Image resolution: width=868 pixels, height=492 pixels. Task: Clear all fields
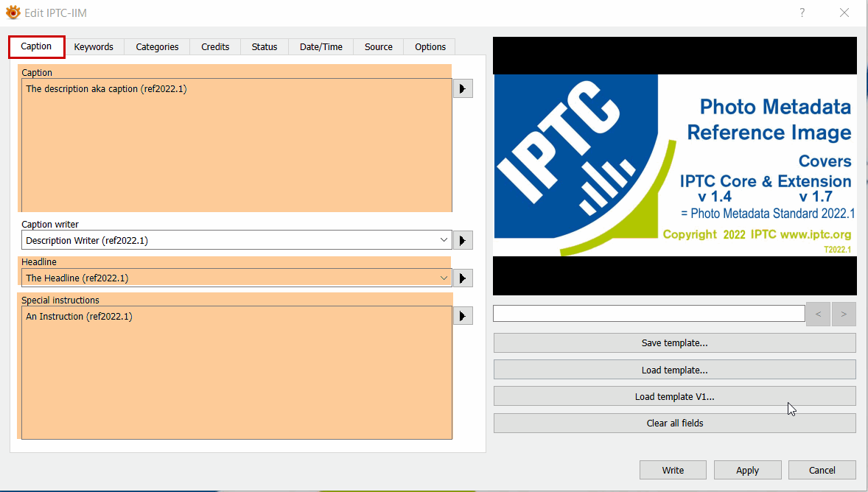(x=674, y=423)
